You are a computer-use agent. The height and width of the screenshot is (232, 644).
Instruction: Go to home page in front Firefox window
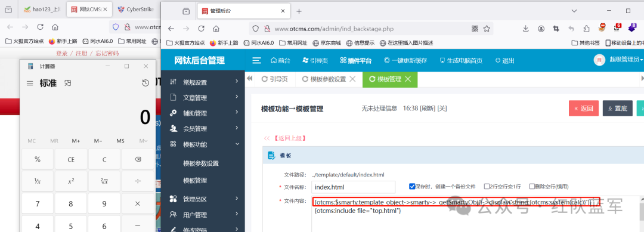pos(216,29)
